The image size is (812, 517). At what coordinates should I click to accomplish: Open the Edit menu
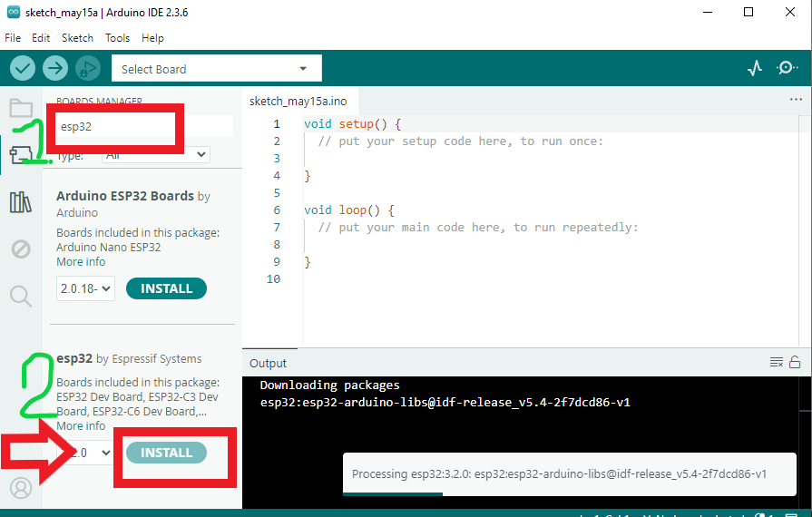coord(41,38)
